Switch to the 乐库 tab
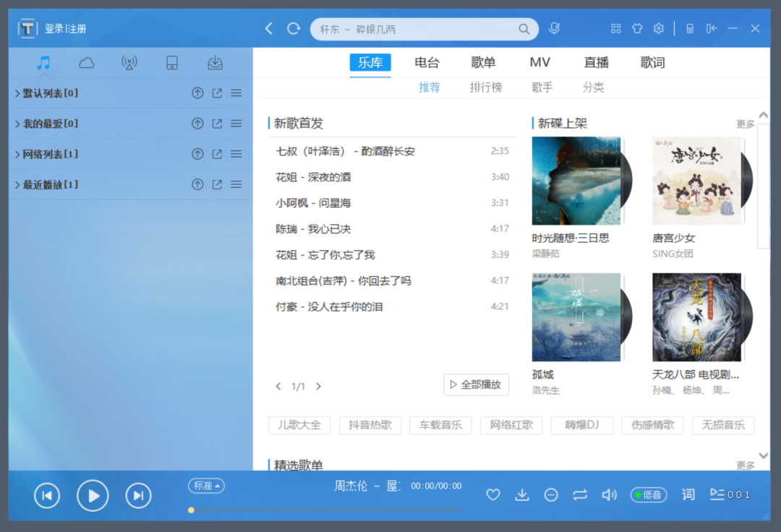 pyautogui.click(x=370, y=63)
